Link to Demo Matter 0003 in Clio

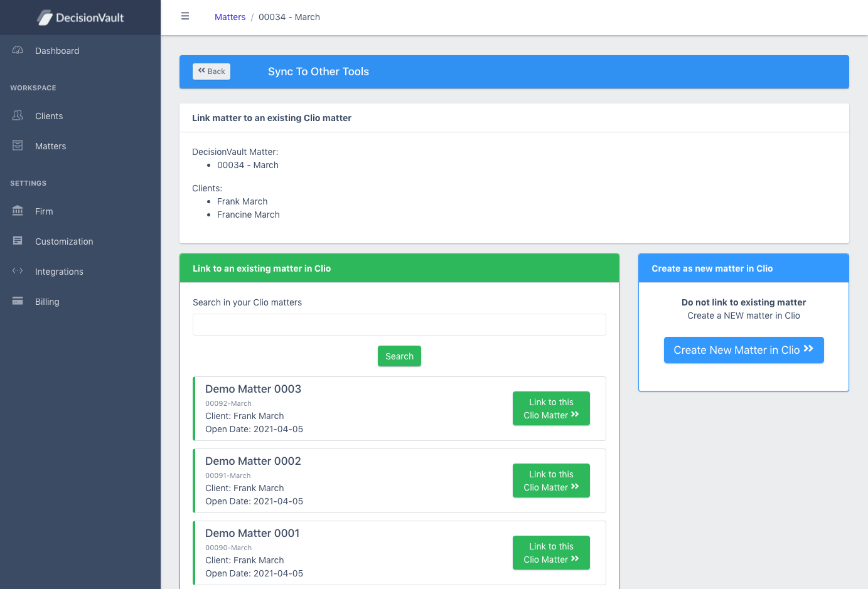551,408
